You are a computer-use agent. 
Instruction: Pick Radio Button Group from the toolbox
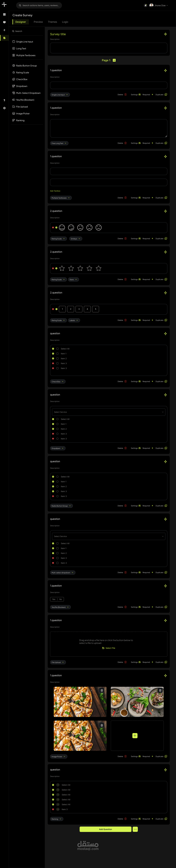[25, 66]
